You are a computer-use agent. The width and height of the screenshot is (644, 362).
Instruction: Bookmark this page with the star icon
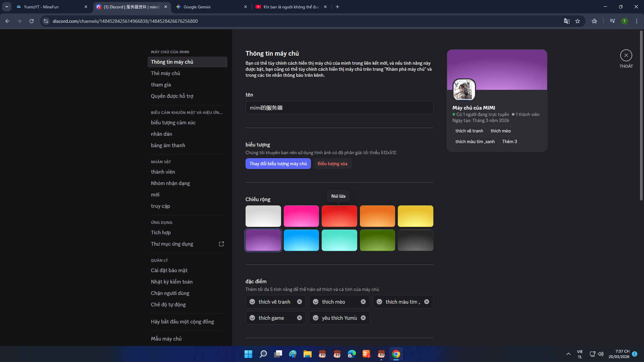tap(578, 21)
